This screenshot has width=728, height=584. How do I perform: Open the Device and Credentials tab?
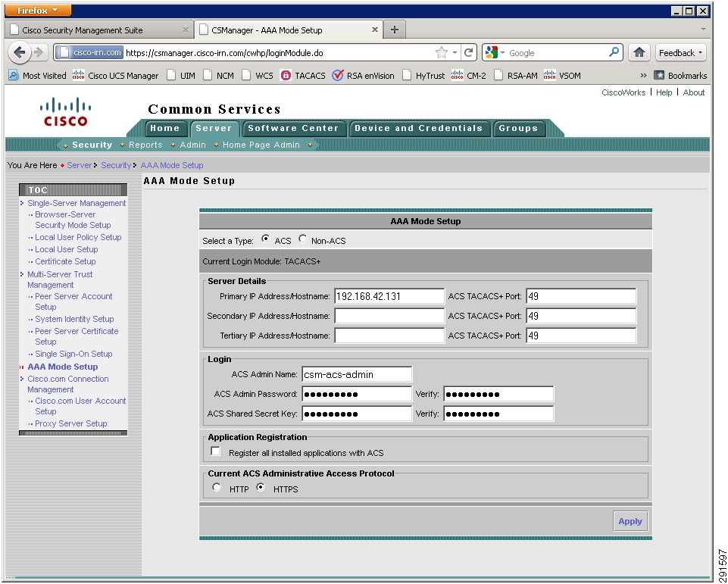[x=419, y=128]
